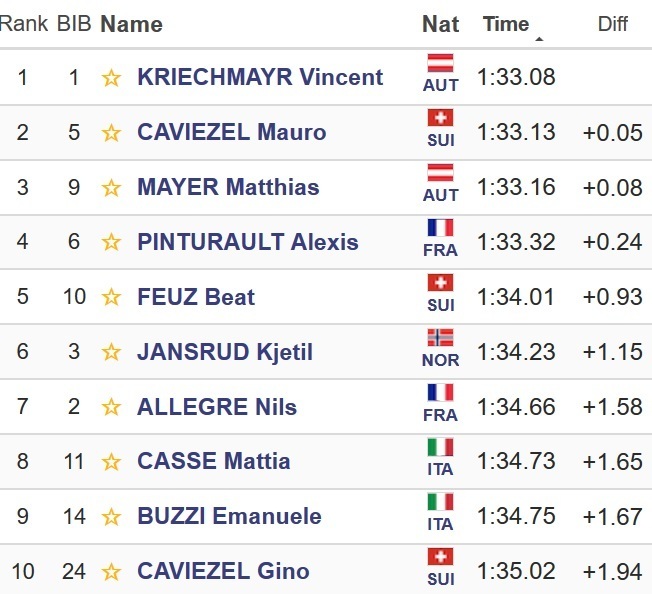Toggle favorite star for CAVIEZEL Mauro
Viewport: 652px width, 594px height.
pyautogui.click(x=111, y=133)
